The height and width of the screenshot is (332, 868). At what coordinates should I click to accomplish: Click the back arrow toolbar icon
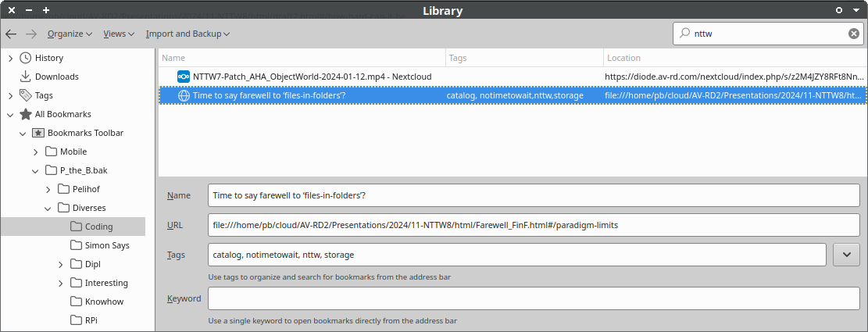11,34
